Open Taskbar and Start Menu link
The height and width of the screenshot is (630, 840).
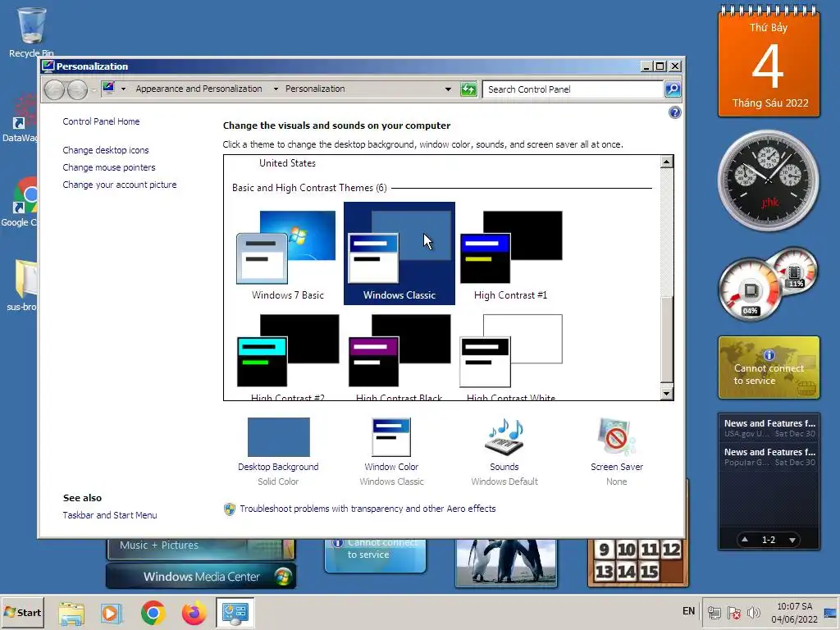[x=110, y=515]
